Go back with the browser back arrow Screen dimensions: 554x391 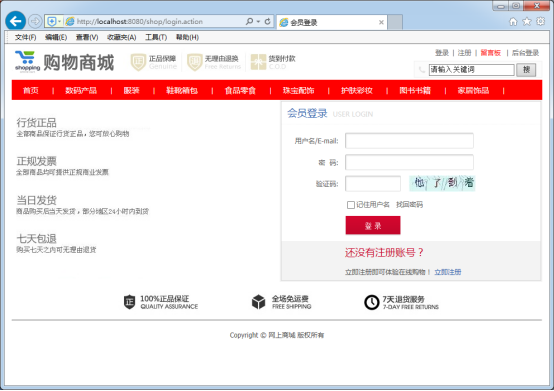click(x=15, y=21)
